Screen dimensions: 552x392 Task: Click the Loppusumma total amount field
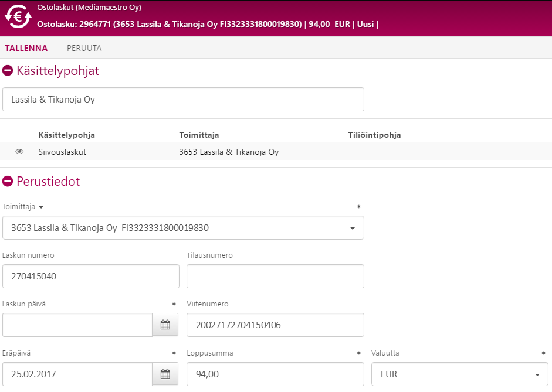(275, 374)
